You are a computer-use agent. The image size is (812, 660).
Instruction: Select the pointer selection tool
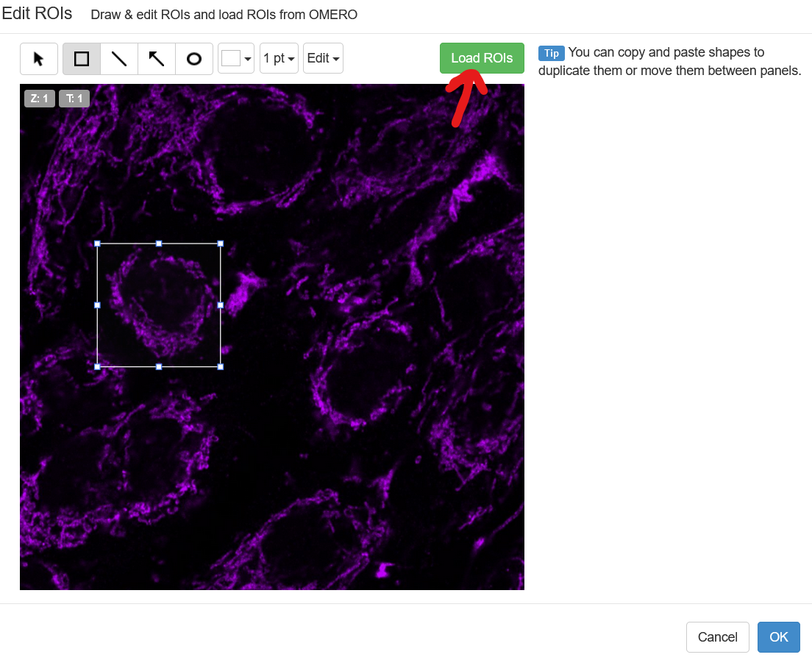point(39,59)
